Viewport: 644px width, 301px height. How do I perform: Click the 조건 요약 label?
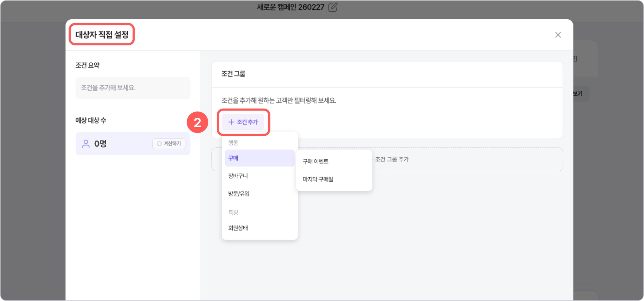(x=87, y=65)
